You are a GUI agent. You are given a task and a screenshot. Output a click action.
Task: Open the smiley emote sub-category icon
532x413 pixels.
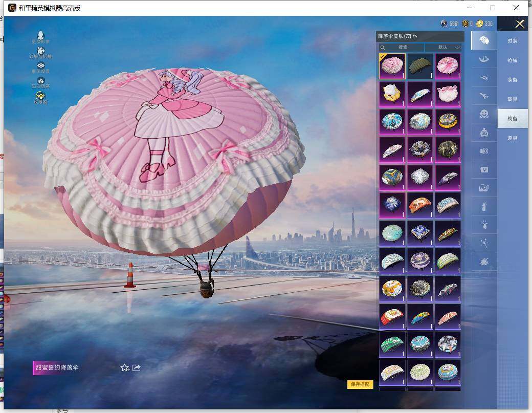point(484,114)
